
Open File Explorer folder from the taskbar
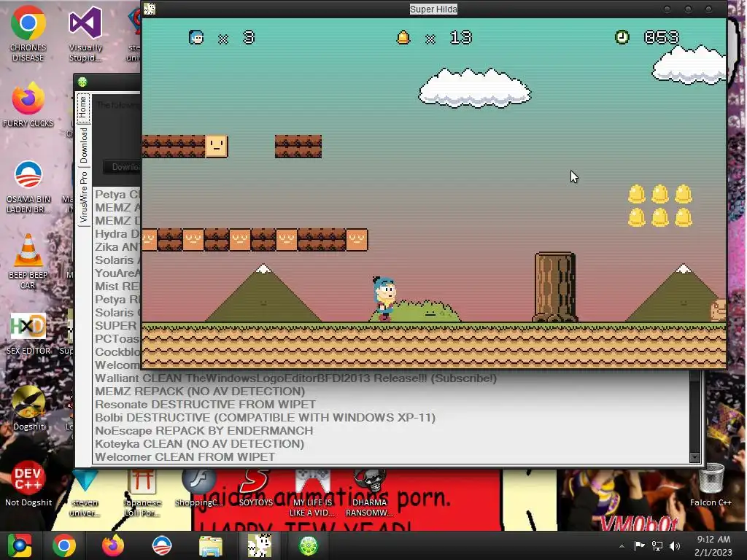(x=211, y=545)
